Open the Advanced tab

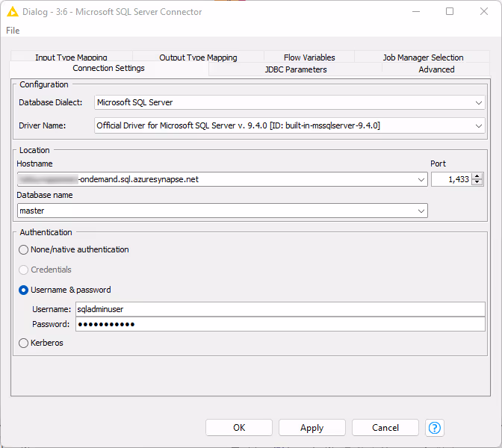(x=436, y=69)
